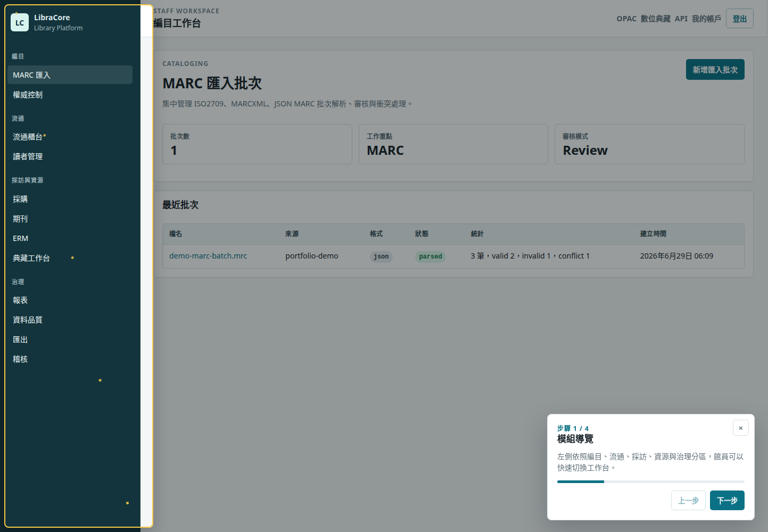The height and width of the screenshot is (532, 768).
Task: Close the 模組導覽 tour popup
Action: click(x=740, y=428)
